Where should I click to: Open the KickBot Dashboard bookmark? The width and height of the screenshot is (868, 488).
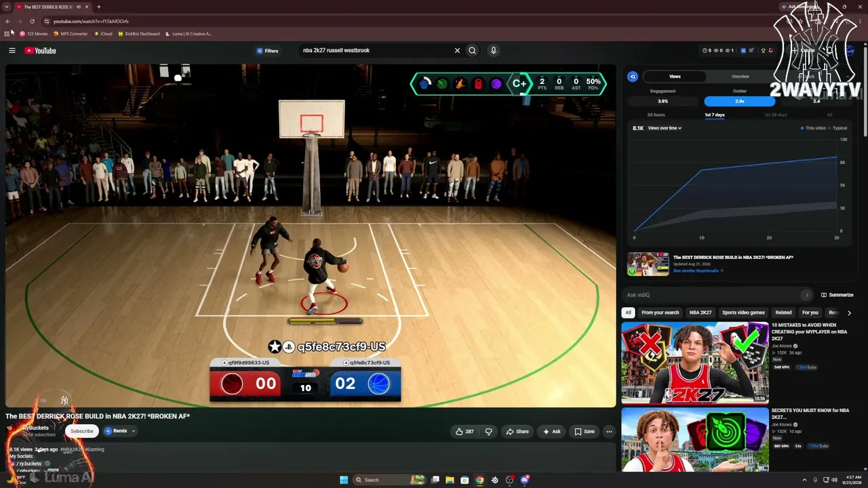click(139, 34)
